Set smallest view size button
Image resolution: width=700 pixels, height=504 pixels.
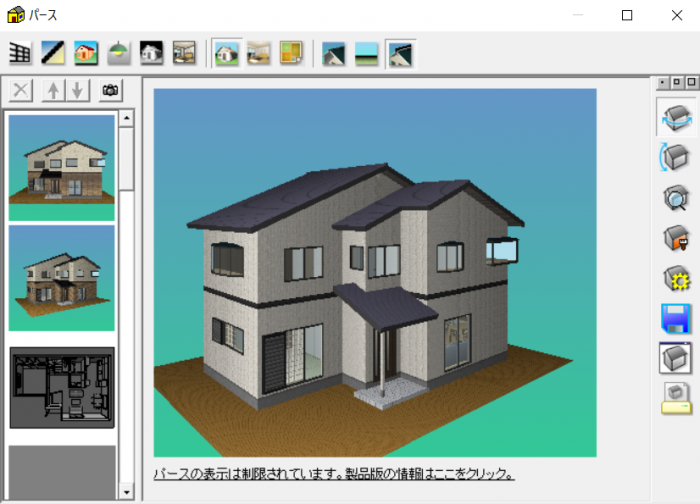[x=662, y=83]
